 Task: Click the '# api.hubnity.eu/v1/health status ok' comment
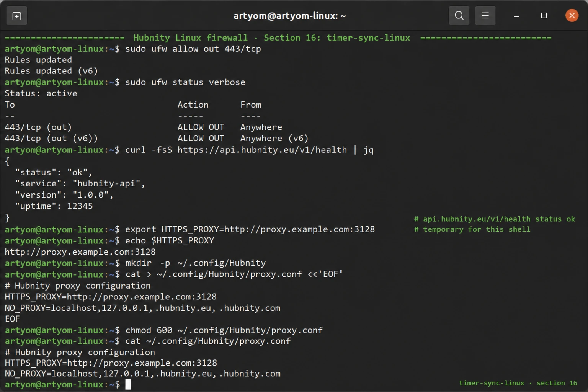pyautogui.click(x=495, y=219)
